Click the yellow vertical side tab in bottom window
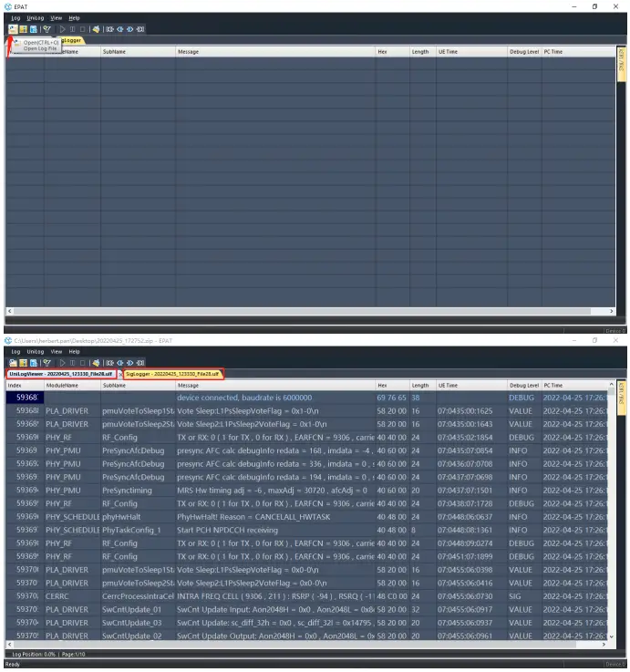 (622, 398)
